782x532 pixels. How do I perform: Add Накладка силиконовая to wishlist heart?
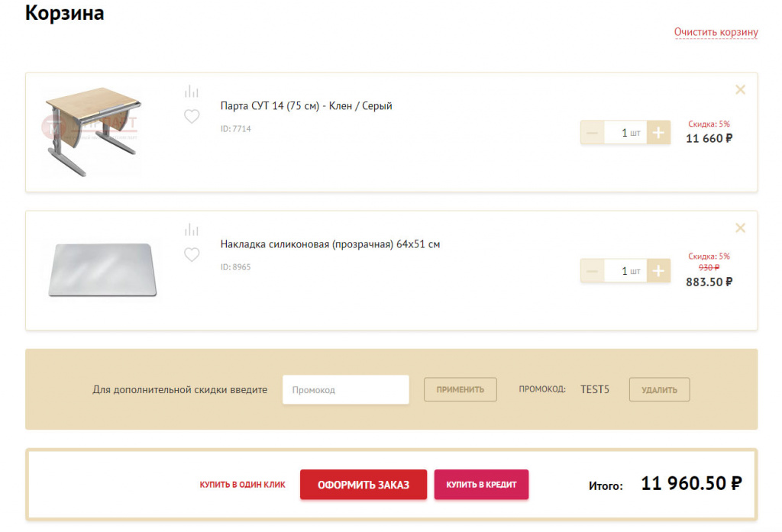pyautogui.click(x=192, y=255)
